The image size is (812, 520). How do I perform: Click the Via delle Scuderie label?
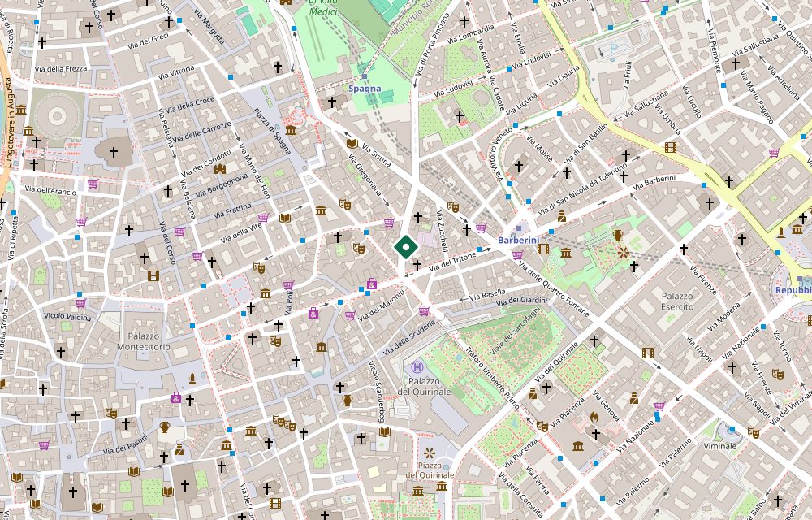click(x=410, y=336)
